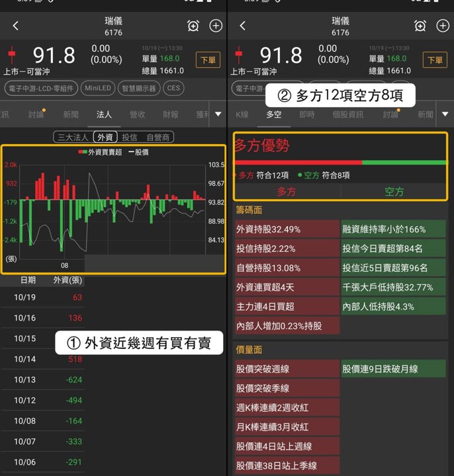Tap the 10/07 row showing -333
This screenshot has height=476, width=454.
[x=42, y=442]
